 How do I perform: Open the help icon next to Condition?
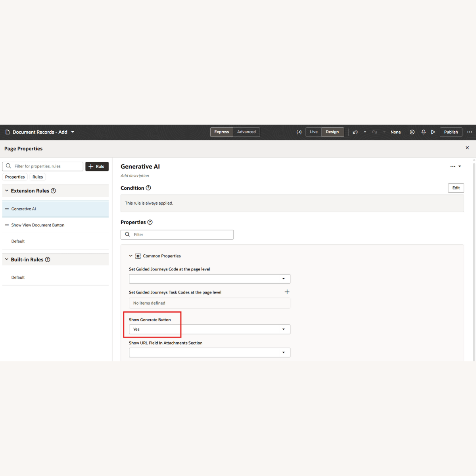(x=148, y=188)
